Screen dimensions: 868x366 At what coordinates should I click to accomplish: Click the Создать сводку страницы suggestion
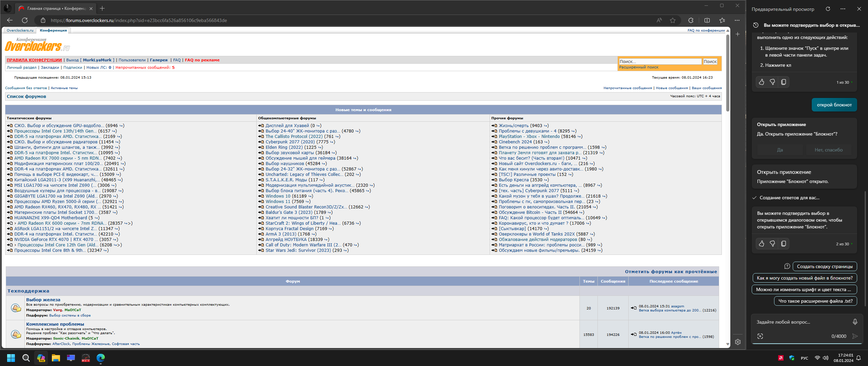click(x=825, y=266)
